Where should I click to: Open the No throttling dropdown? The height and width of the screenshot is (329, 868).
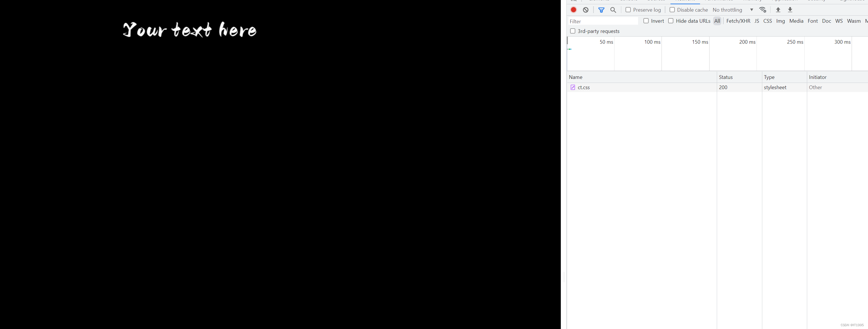[x=732, y=10]
